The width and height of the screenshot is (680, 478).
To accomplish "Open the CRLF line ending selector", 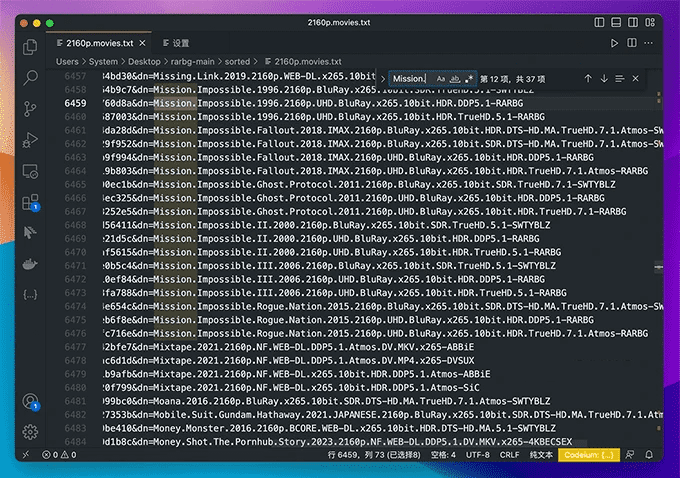I will (510, 455).
